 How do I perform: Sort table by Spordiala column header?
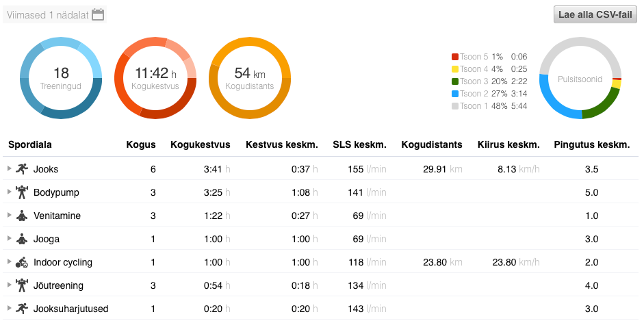[x=30, y=144]
